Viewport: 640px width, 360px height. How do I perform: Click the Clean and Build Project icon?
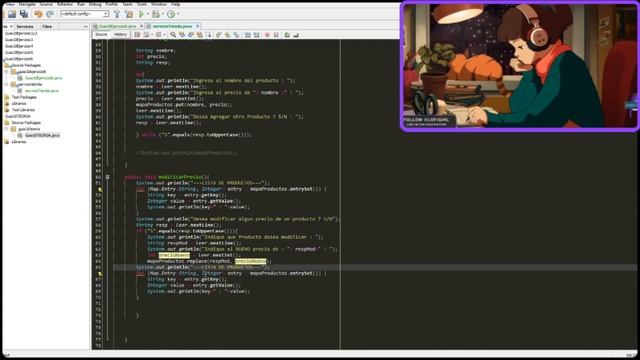(x=129, y=14)
